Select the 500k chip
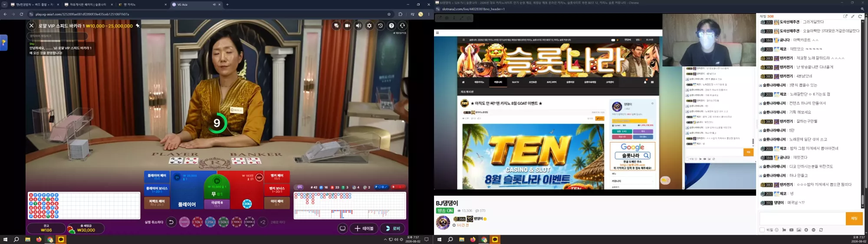Image resolution: width=868 pixels, height=244 pixels. [x=250, y=222]
